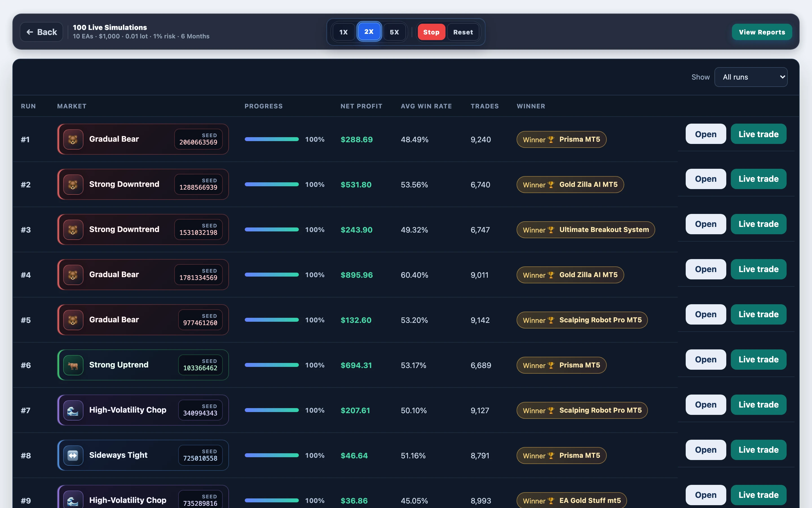Open run #7 details
This screenshot has width=812, height=508.
pos(706,404)
